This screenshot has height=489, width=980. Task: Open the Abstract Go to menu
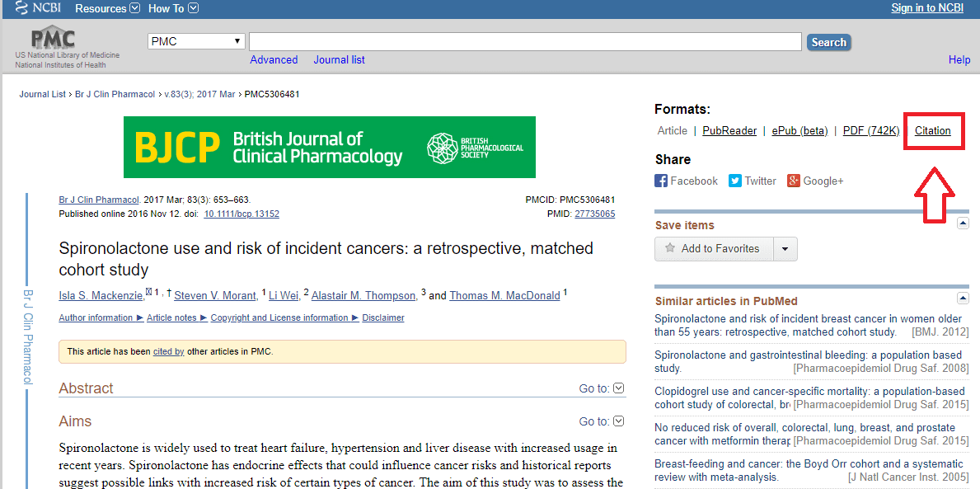pos(601,388)
